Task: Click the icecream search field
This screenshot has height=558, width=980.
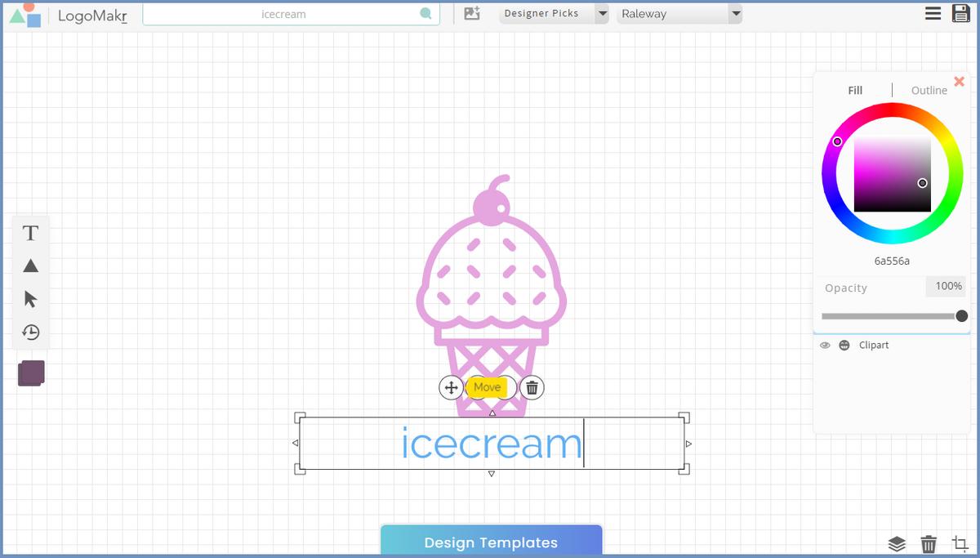Action: tap(291, 14)
